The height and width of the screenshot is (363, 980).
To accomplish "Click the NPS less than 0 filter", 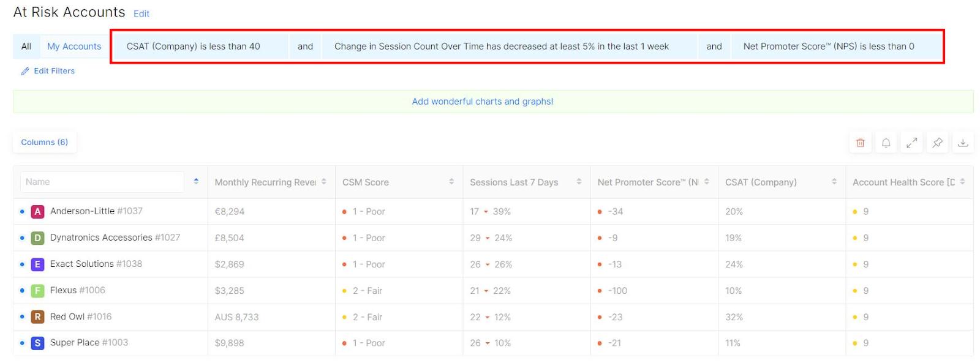I will click(836, 47).
